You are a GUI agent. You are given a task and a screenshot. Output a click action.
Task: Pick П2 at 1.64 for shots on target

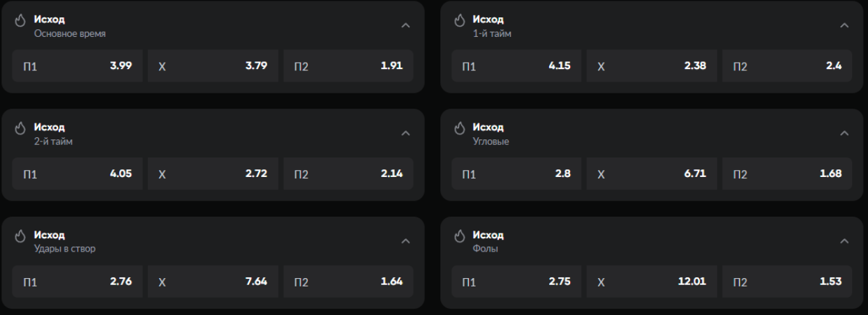(x=347, y=282)
